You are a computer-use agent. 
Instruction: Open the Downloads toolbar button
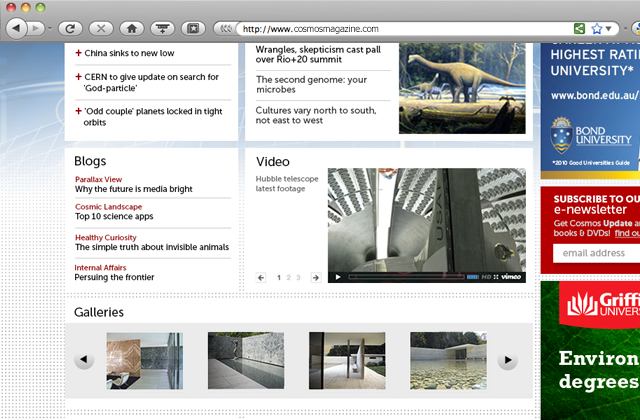162,29
